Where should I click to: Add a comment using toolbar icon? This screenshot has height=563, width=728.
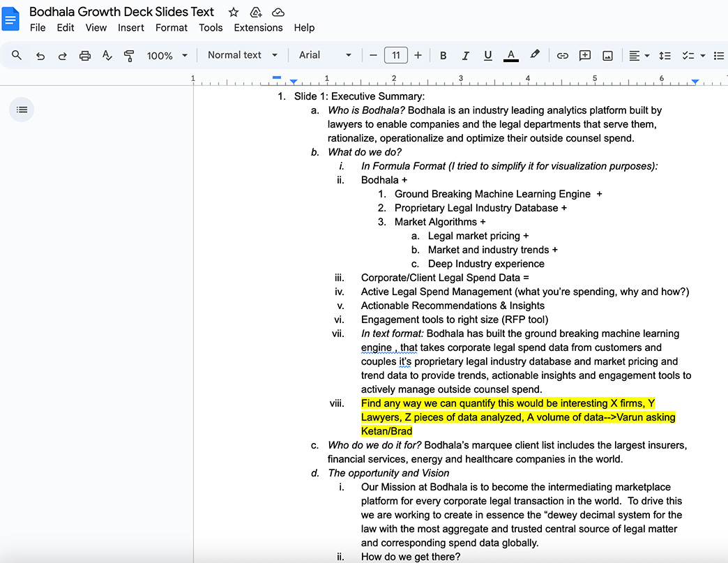point(585,56)
